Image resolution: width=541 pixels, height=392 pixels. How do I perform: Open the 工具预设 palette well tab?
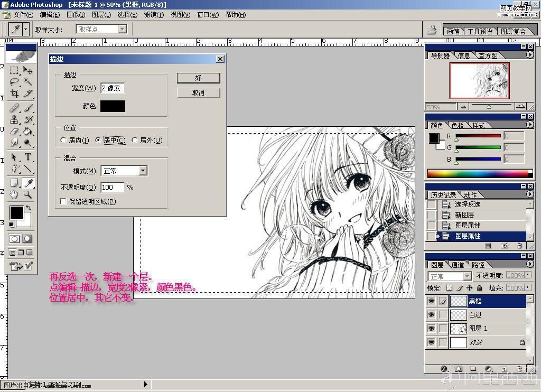[x=480, y=31]
